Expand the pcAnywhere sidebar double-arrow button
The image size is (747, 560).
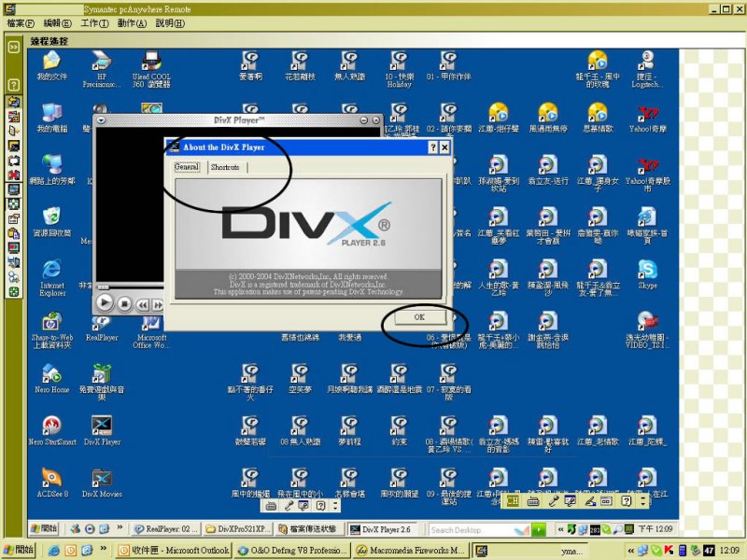(x=13, y=48)
